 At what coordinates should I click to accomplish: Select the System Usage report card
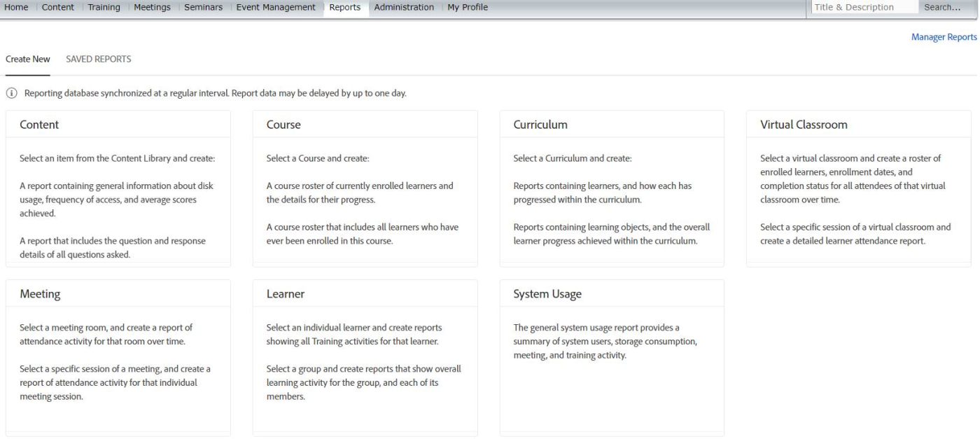pyautogui.click(x=612, y=357)
